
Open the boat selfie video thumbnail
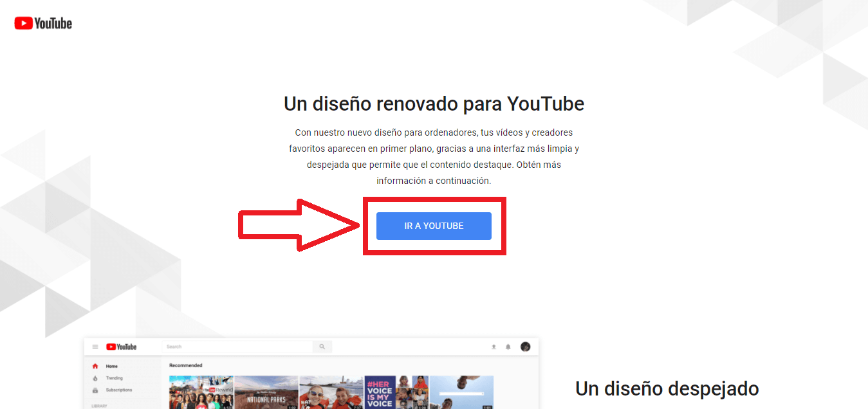[331, 392]
